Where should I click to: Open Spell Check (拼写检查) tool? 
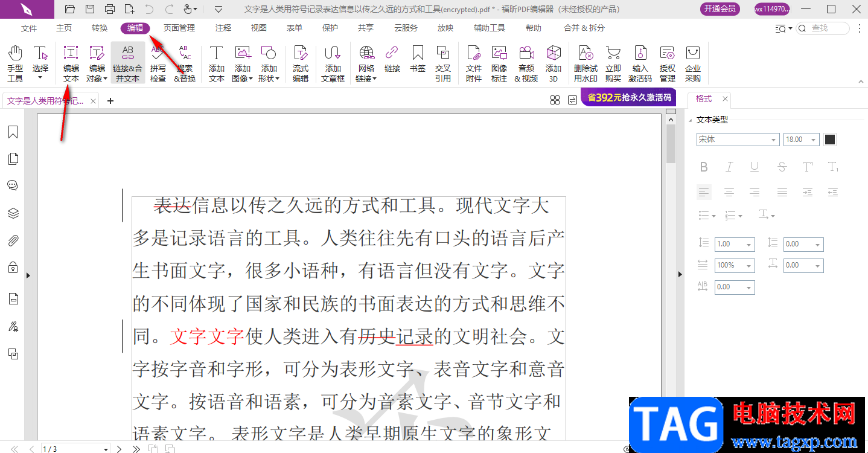[158, 63]
